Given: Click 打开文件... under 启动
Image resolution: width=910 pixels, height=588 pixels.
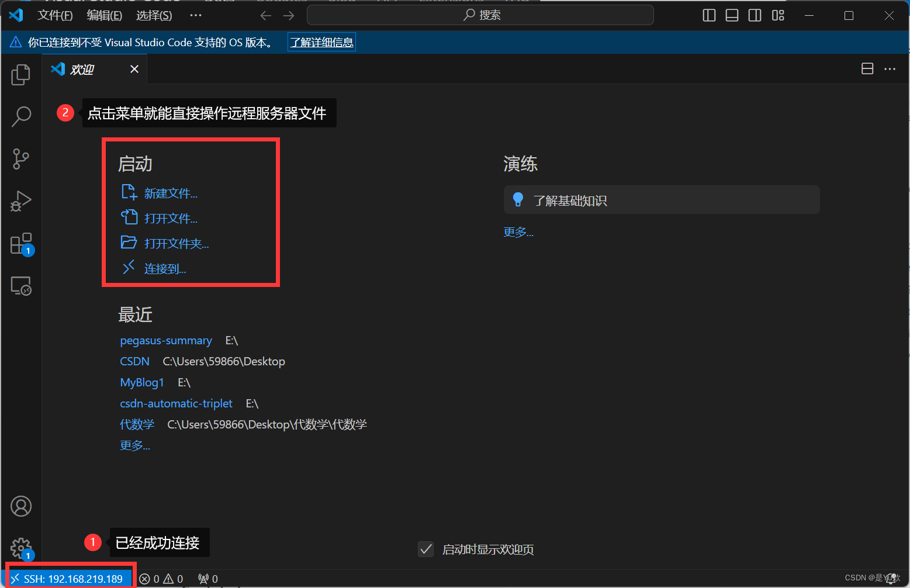Looking at the screenshot, I should click(x=171, y=219).
